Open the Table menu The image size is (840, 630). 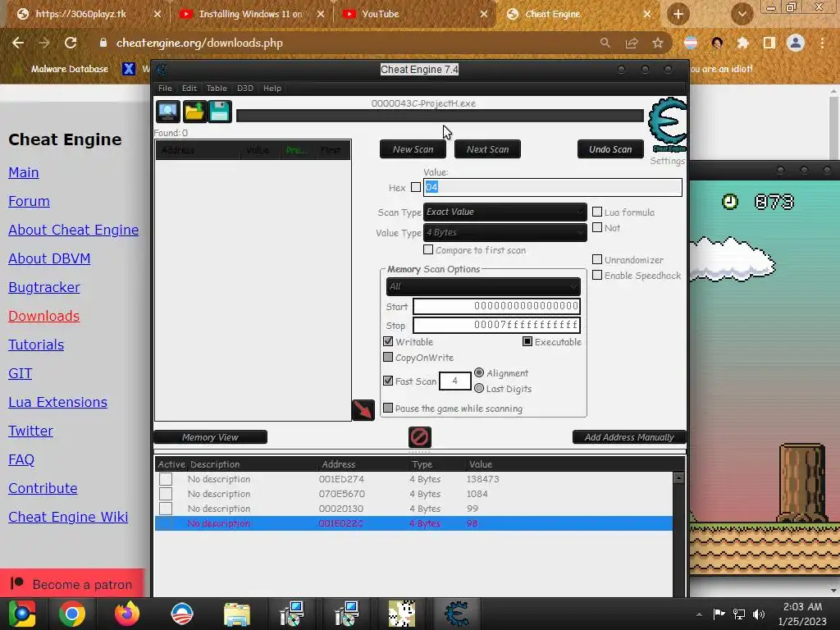click(217, 88)
